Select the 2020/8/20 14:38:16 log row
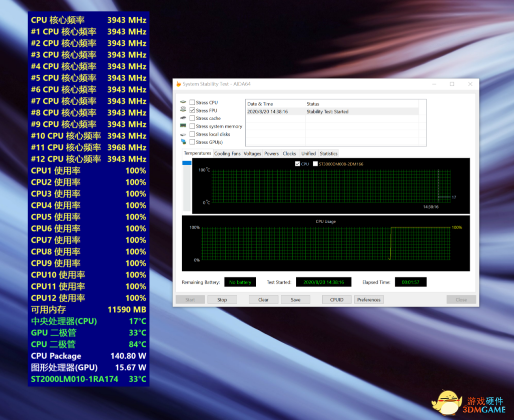 [x=332, y=111]
